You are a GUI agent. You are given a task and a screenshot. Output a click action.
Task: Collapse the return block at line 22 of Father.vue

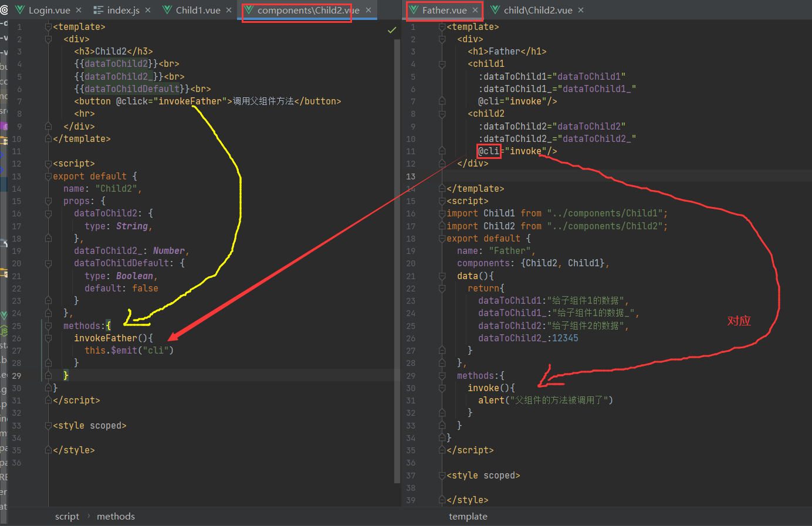click(442, 289)
